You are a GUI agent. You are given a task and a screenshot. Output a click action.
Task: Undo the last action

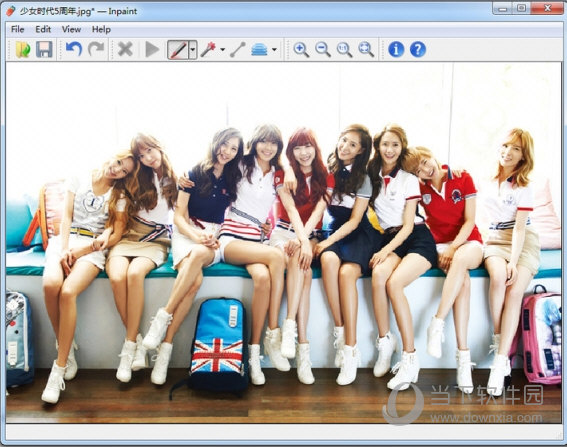[x=74, y=49]
